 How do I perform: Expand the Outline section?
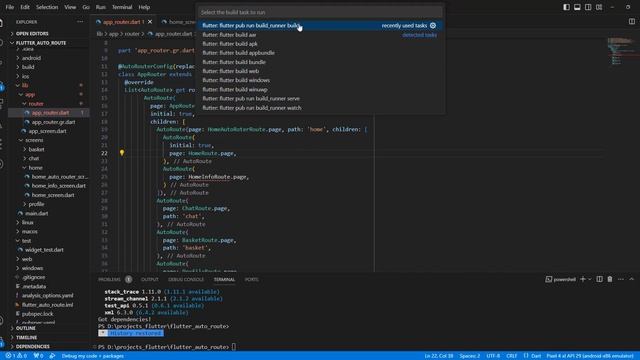tap(26, 328)
